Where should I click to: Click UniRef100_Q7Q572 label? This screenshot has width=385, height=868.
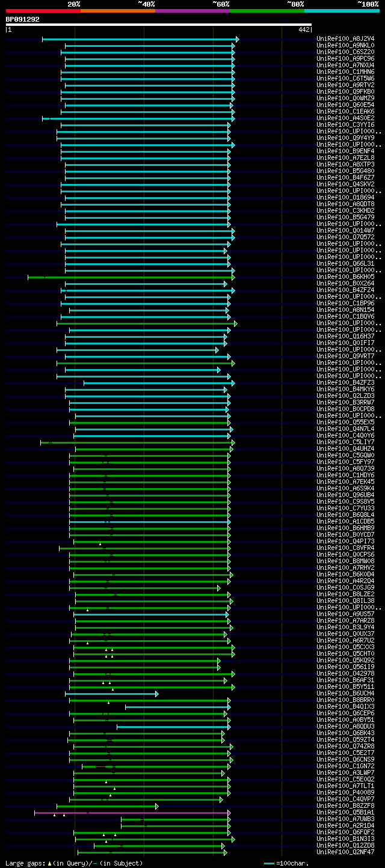pyautogui.click(x=345, y=237)
